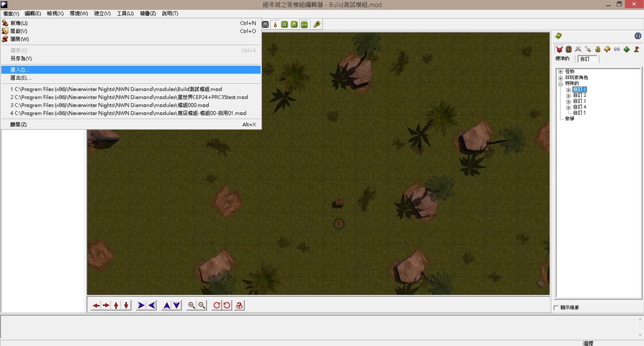Open the 精靈(Z) menu
This screenshot has width=644, height=346.
[x=148, y=13]
